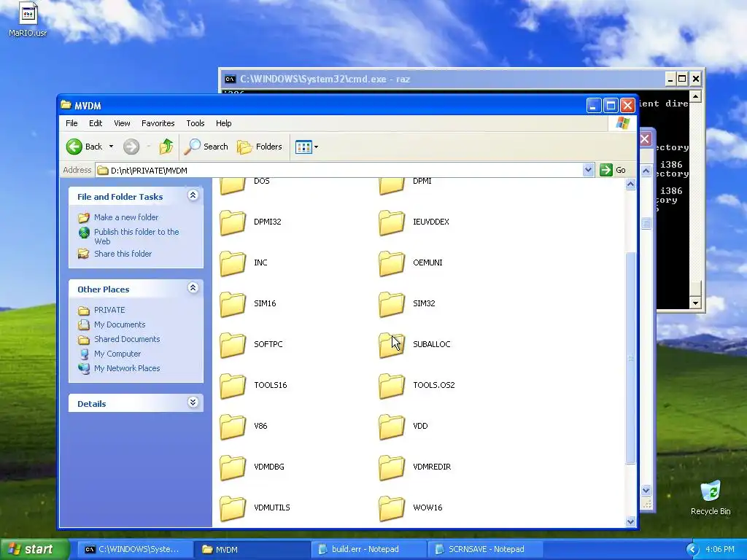Image resolution: width=747 pixels, height=560 pixels.
Task: Click the cmd.exe window title bar
Action: tap(442, 79)
